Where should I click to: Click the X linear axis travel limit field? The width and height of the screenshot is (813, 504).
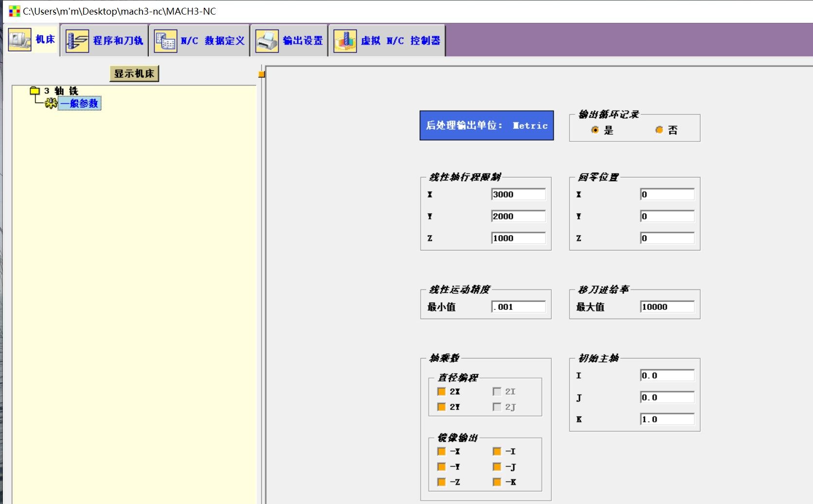pos(518,195)
